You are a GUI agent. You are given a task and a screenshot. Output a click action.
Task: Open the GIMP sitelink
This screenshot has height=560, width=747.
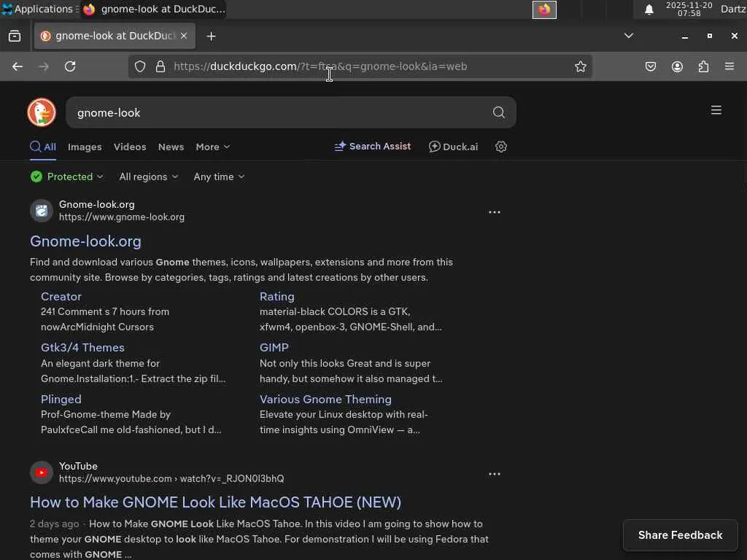(x=274, y=348)
